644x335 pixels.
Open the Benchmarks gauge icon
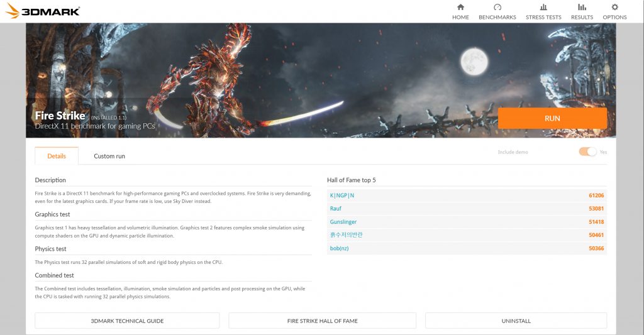(497, 8)
